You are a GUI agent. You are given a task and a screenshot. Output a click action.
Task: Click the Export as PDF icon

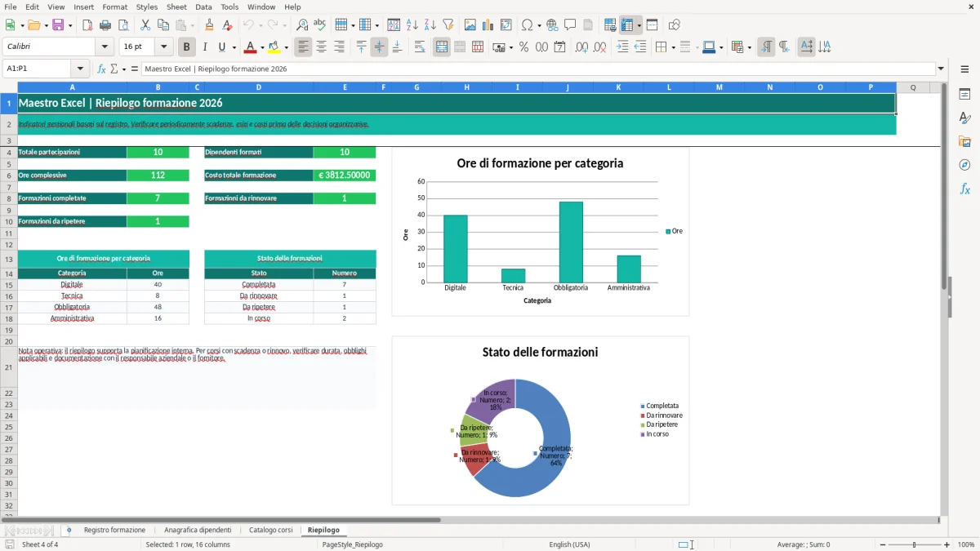tap(87, 25)
